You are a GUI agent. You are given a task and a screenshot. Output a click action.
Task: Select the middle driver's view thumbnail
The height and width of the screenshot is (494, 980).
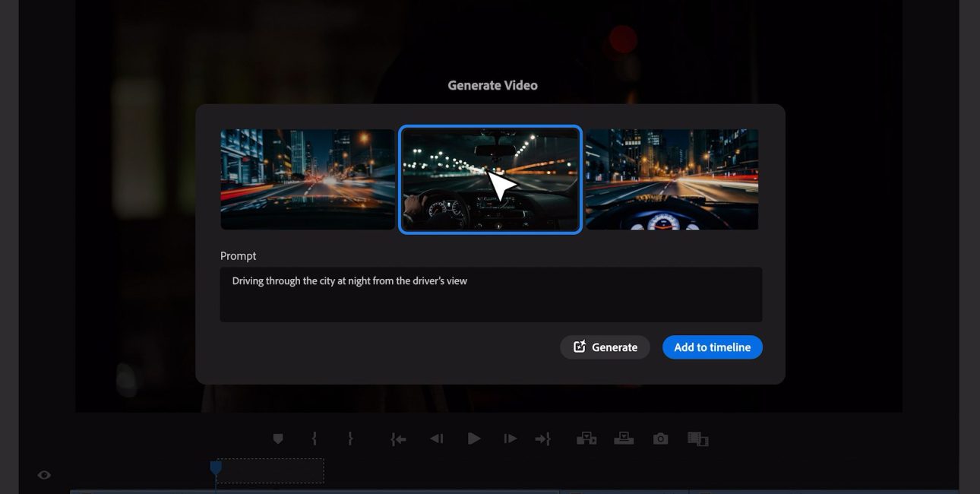(x=490, y=179)
